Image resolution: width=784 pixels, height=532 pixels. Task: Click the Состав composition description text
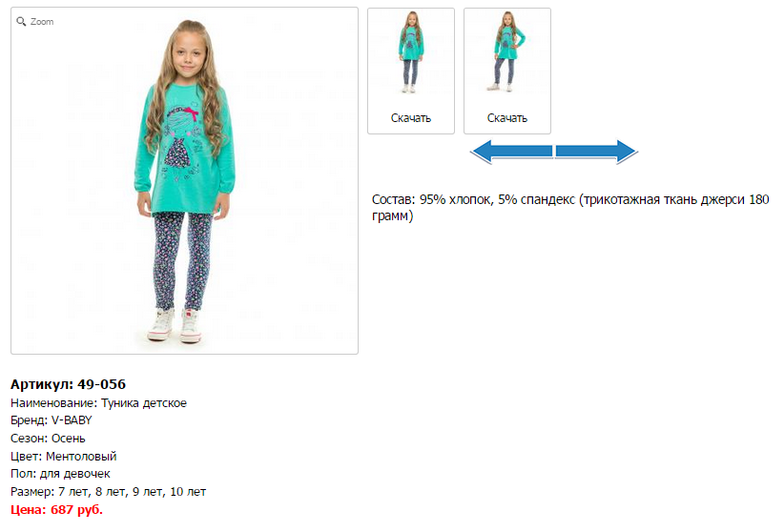point(570,208)
